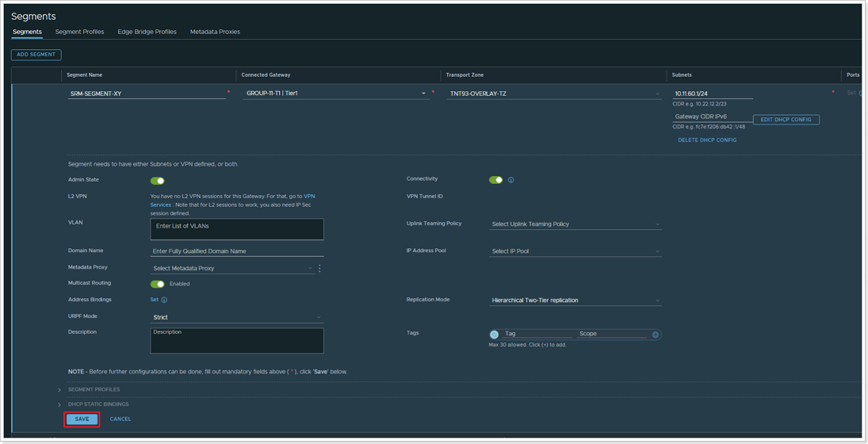Switch to the Segments tab

point(27,32)
